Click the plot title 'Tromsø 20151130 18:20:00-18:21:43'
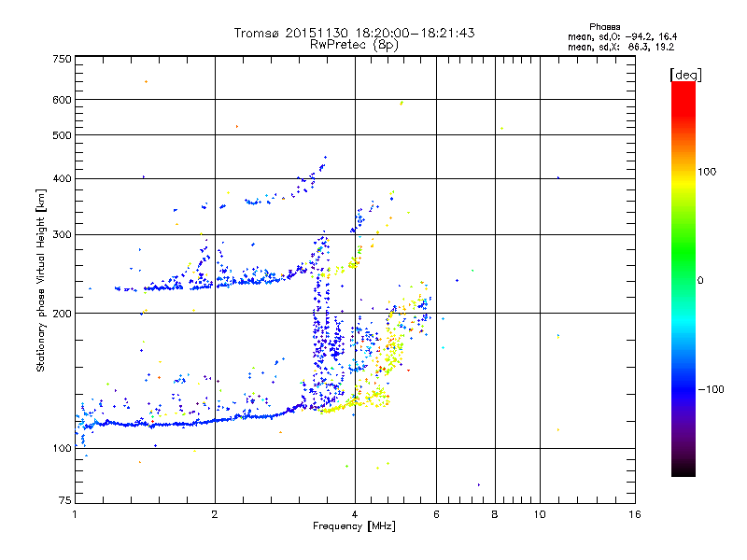Screen dimensions: 747x560 (354, 33)
